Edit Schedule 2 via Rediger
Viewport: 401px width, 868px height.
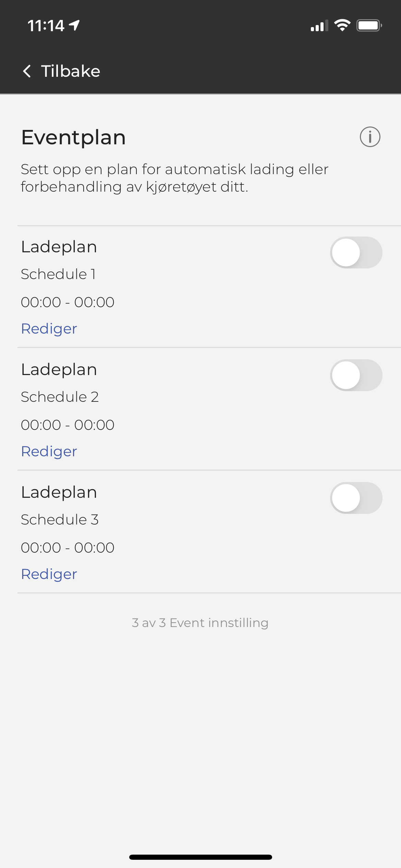(49, 451)
